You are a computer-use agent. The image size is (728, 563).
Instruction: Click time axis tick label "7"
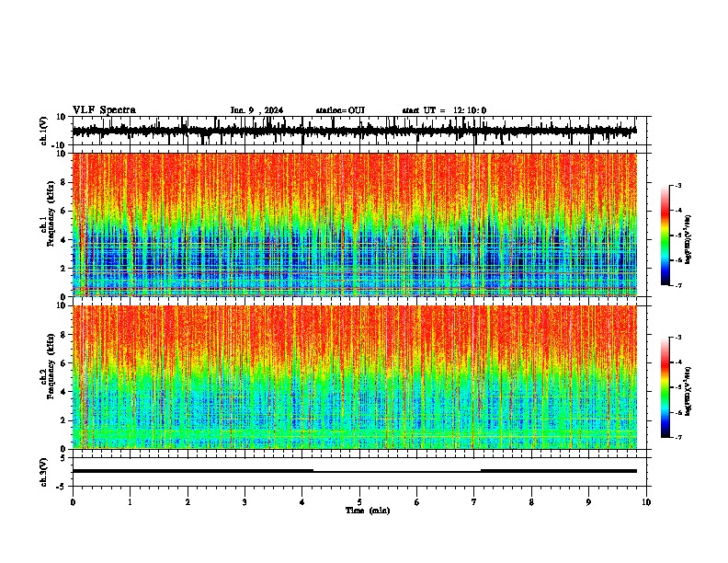pos(474,502)
